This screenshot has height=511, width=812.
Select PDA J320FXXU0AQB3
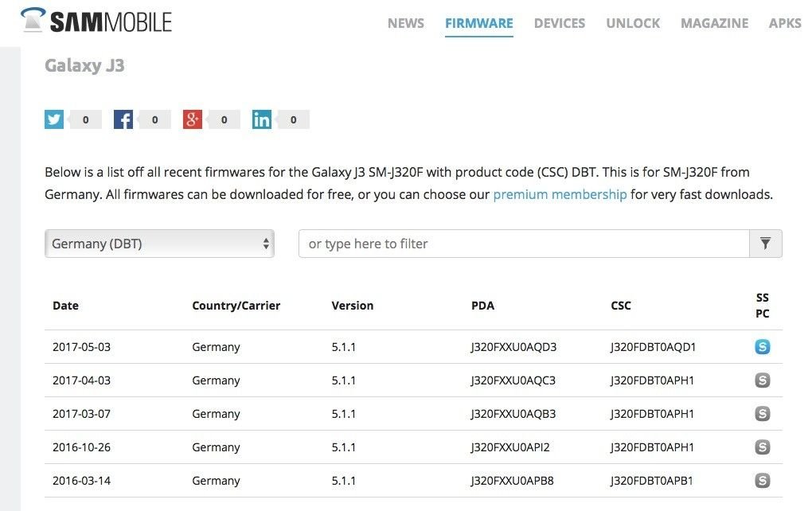[x=513, y=414]
